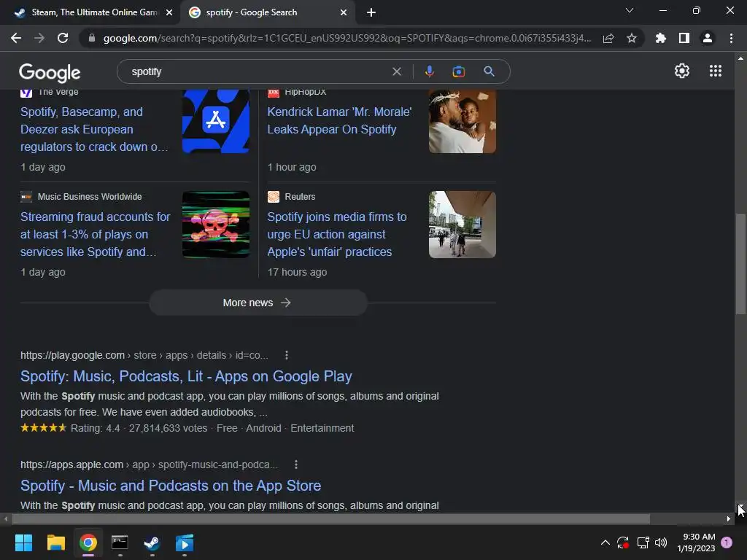
Task: Go to the Google homepage logo
Action: pos(50,72)
